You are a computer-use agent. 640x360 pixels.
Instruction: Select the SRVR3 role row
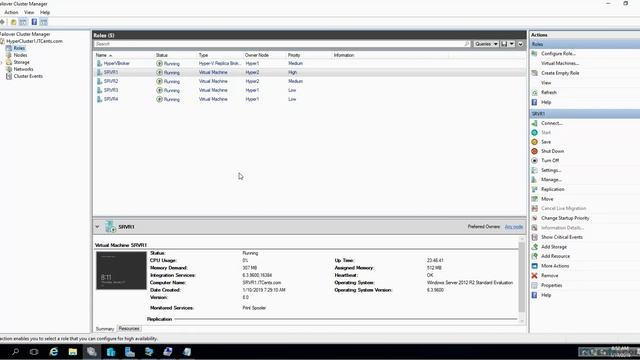click(309, 90)
